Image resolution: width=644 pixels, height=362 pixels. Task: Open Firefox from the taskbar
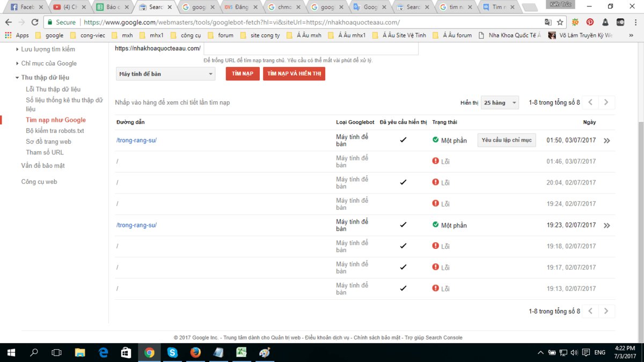click(195, 352)
